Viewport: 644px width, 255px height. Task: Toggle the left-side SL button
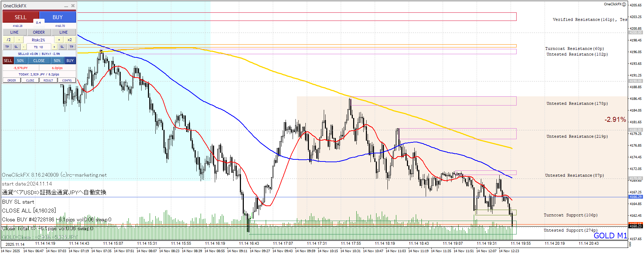(x=16, y=47)
